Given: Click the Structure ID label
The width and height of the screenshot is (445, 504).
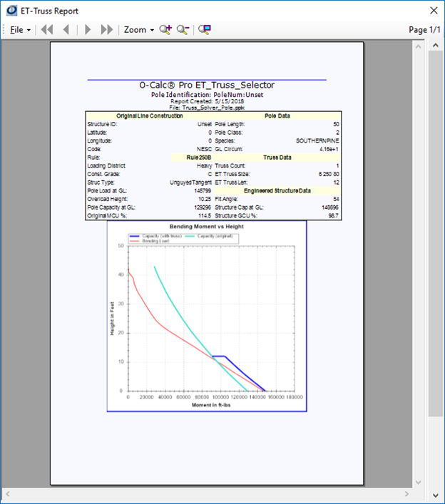Looking at the screenshot, I should tap(102, 124).
